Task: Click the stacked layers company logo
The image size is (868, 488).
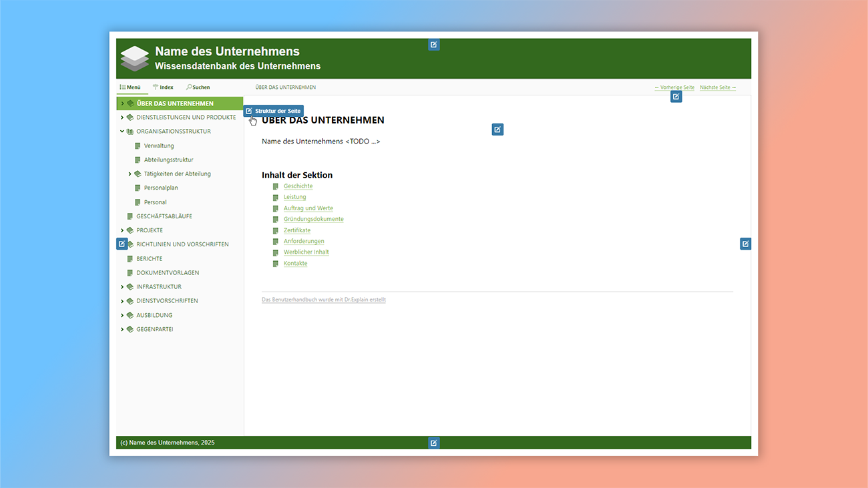Action: tap(135, 59)
